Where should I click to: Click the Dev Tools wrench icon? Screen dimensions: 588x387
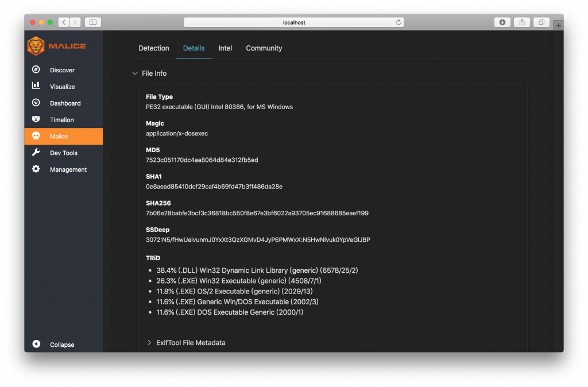[x=36, y=152]
